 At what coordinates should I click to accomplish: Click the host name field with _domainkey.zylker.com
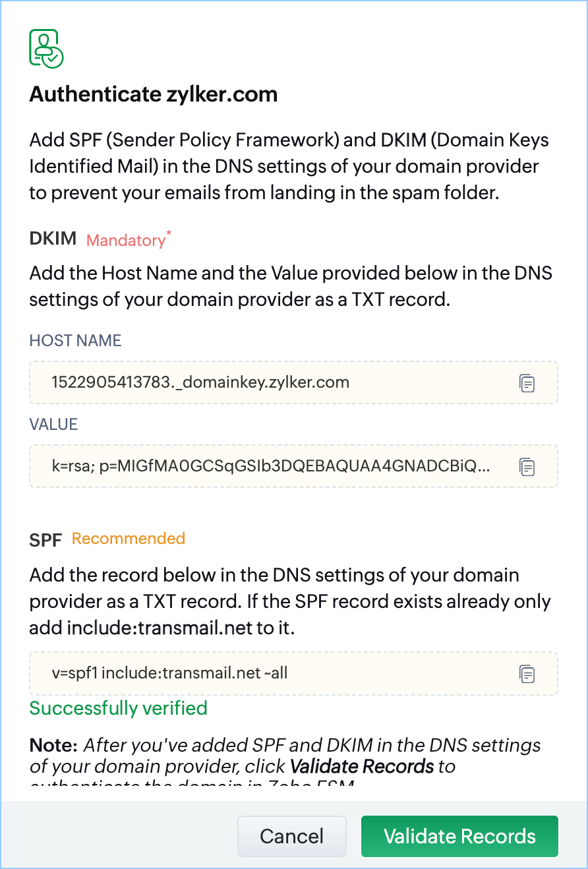(x=264, y=382)
